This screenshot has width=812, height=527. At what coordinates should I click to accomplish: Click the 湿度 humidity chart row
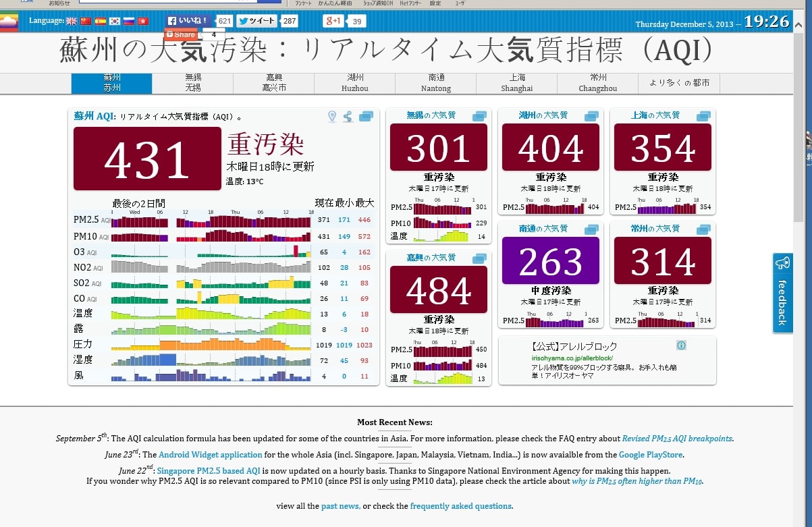pyautogui.click(x=212, y=360)
